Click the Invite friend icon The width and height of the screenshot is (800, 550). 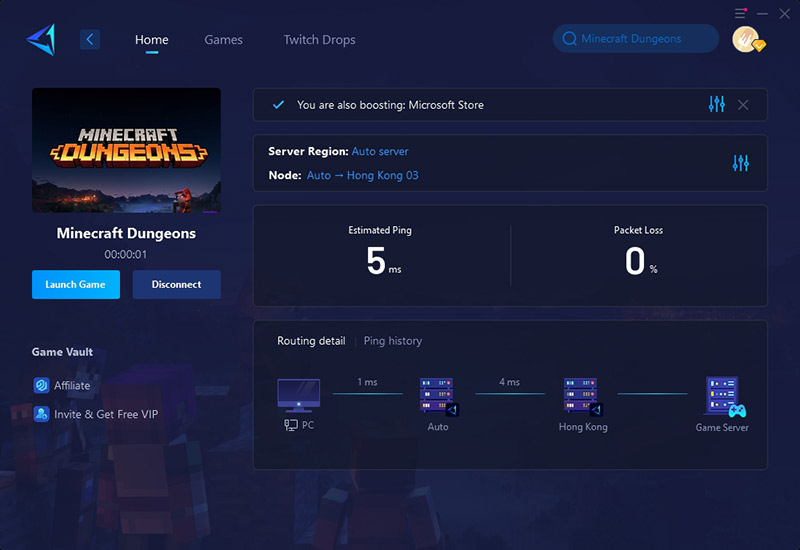click(41, 414)
